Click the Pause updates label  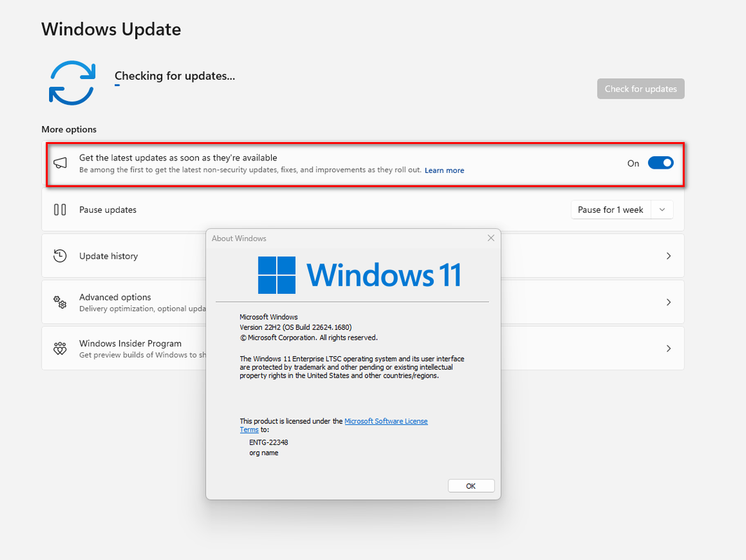(108, 209)
